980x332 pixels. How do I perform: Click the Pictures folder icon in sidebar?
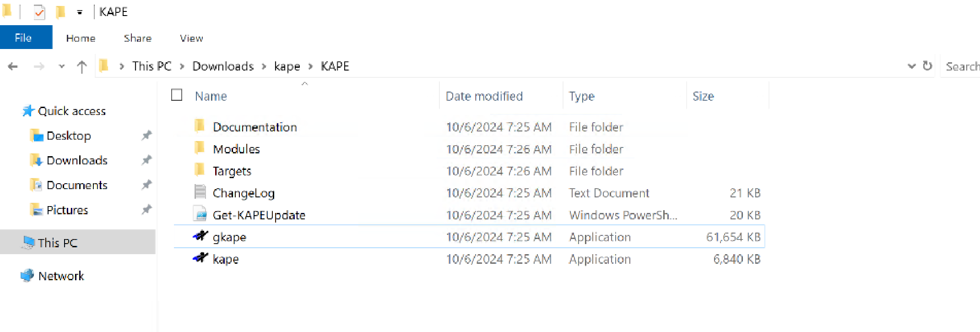point(37,210)
